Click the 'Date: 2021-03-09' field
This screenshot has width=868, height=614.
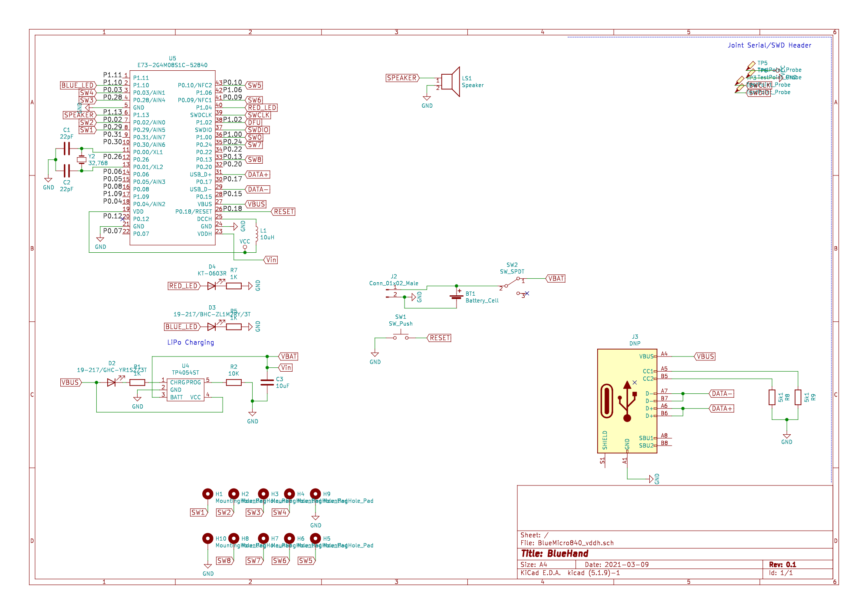pos(617,564)
